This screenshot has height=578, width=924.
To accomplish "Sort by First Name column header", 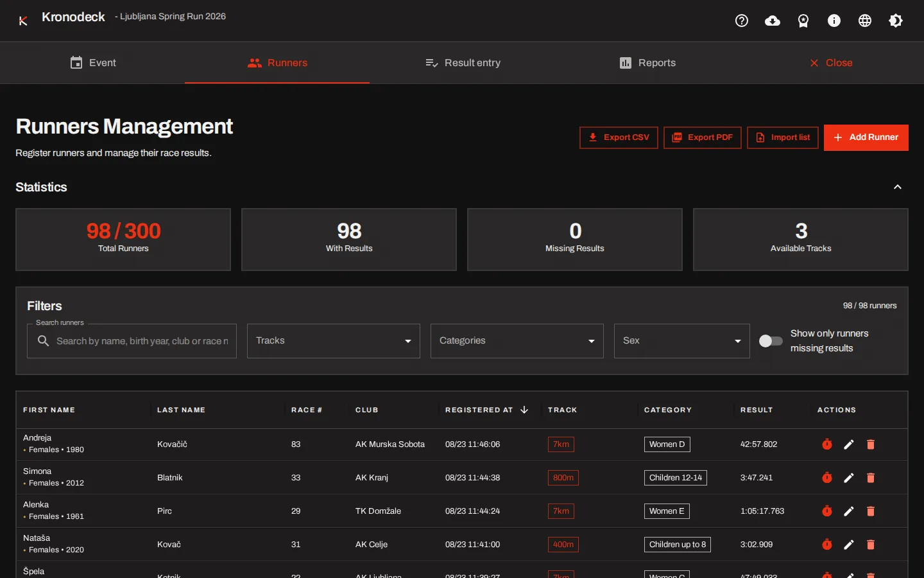I will (x=49, y=410).
